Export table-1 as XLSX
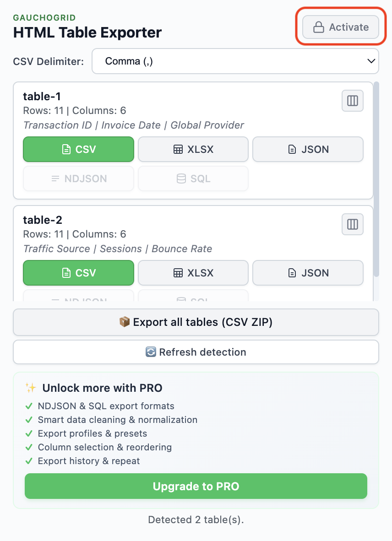392x541 pixels. [193, 149]
